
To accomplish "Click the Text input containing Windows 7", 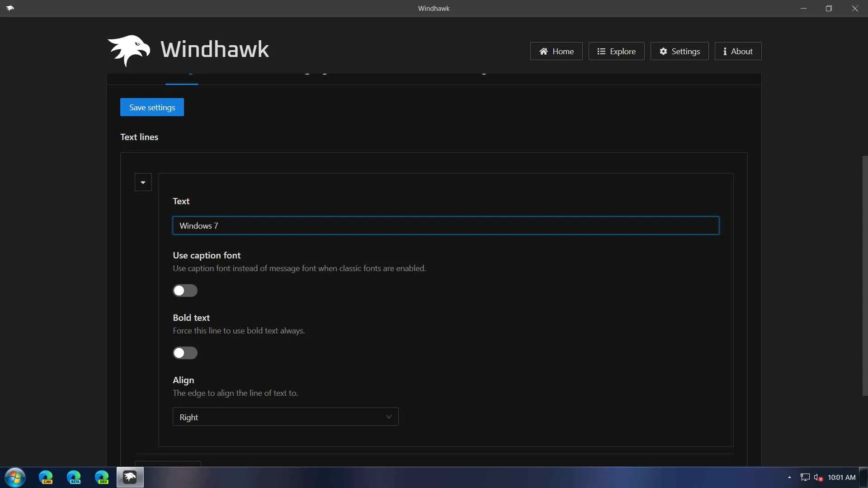I will click(x=445, y=225).
